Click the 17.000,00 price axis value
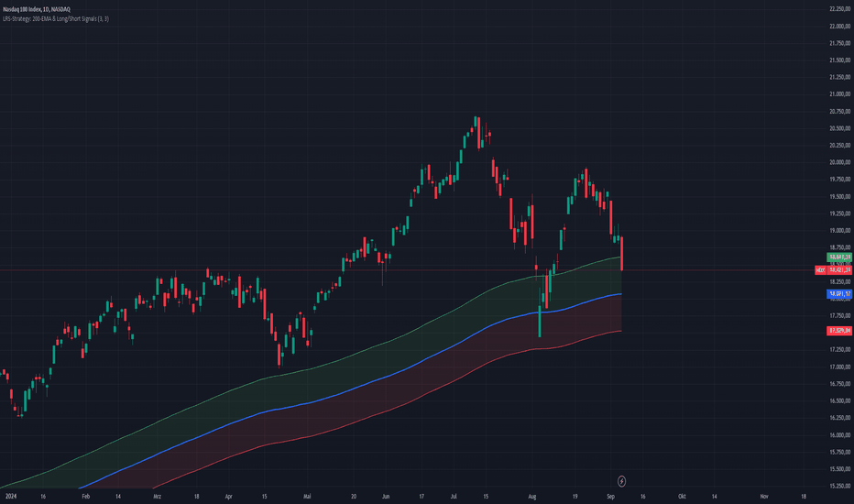 click(840, 367)
